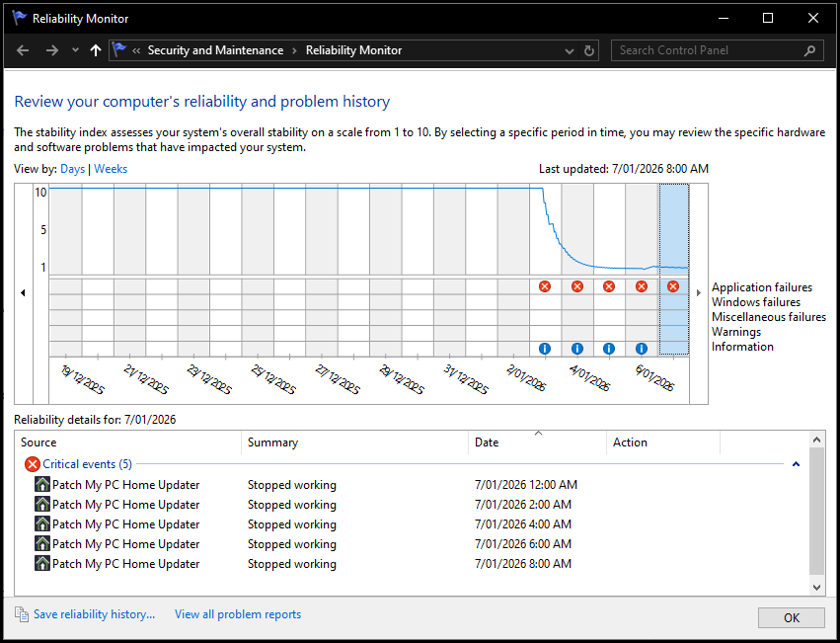Click the Up directory arrow

(x=95, y=50)
